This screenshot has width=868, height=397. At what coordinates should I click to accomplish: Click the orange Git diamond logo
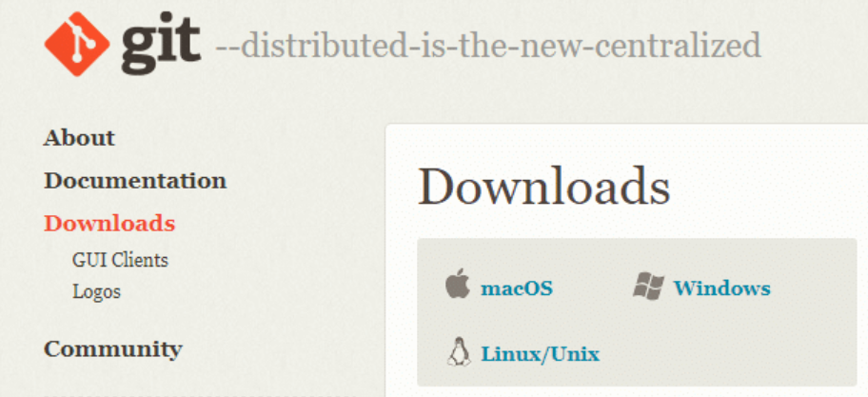[77, 43]
